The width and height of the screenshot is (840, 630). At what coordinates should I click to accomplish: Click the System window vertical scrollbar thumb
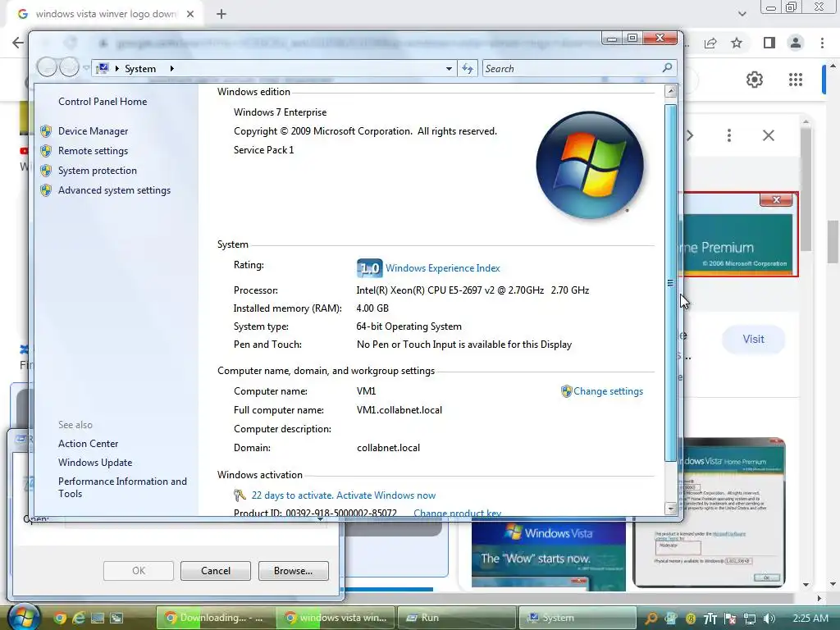click(x=670, y=282)
